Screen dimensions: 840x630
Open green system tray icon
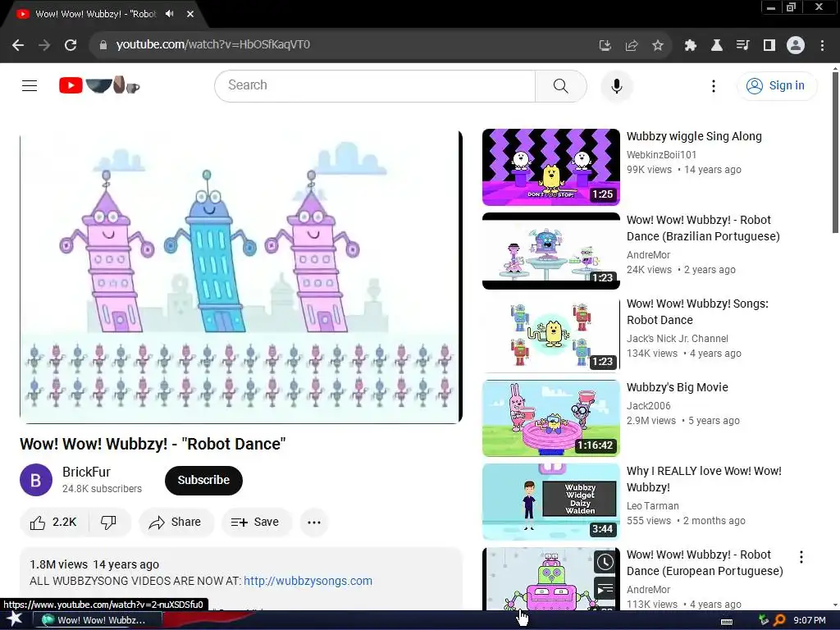(764, 620)
